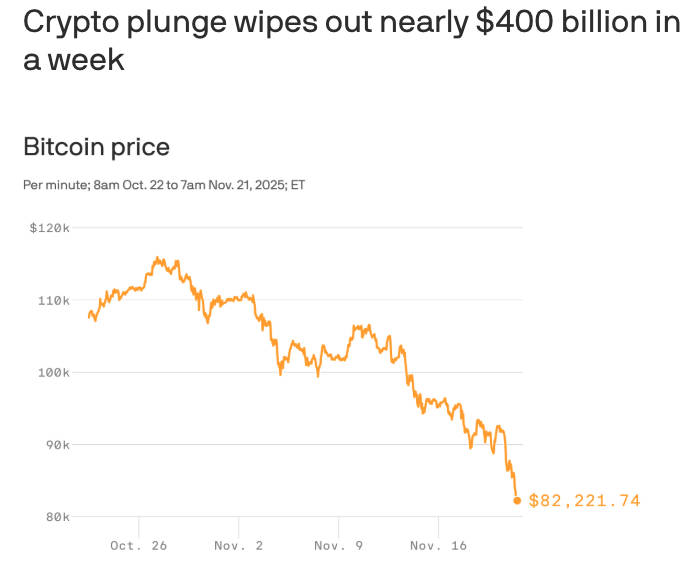This screenshot has height=578, width=694.
Task: Click the $120k y-axis label
Action: point(48,228)
